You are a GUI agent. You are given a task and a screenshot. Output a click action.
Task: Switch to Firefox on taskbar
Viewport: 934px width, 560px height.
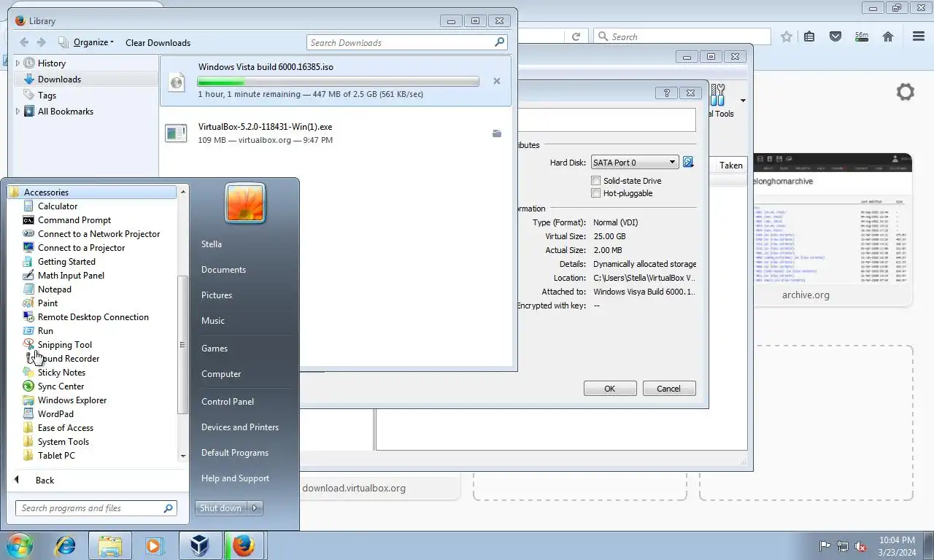coord(244,545)
